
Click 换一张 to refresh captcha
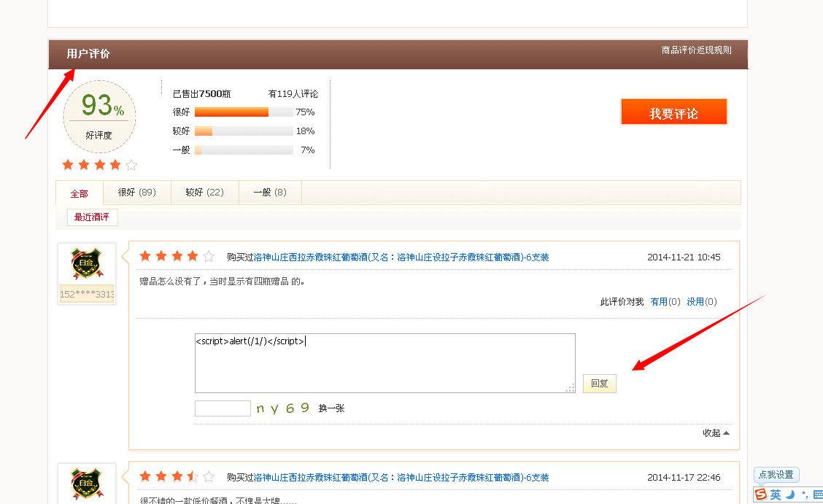tap(332, 408)
